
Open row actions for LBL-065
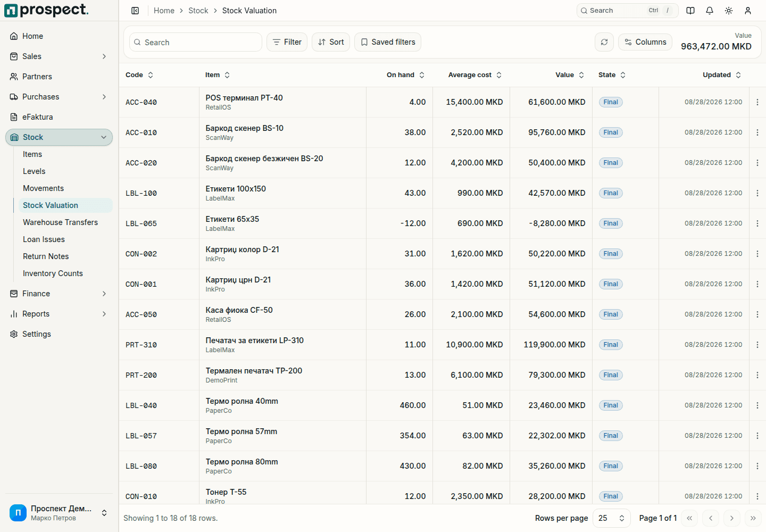757,223
